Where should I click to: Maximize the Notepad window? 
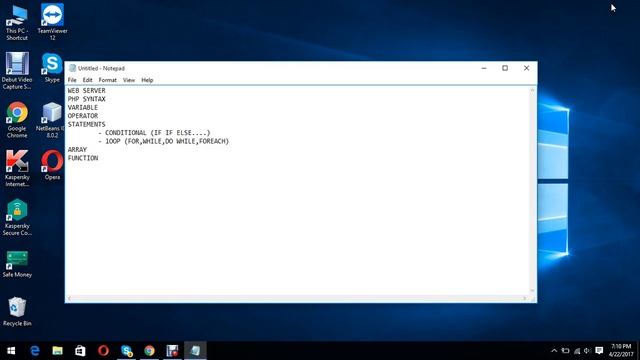[505, 68]
